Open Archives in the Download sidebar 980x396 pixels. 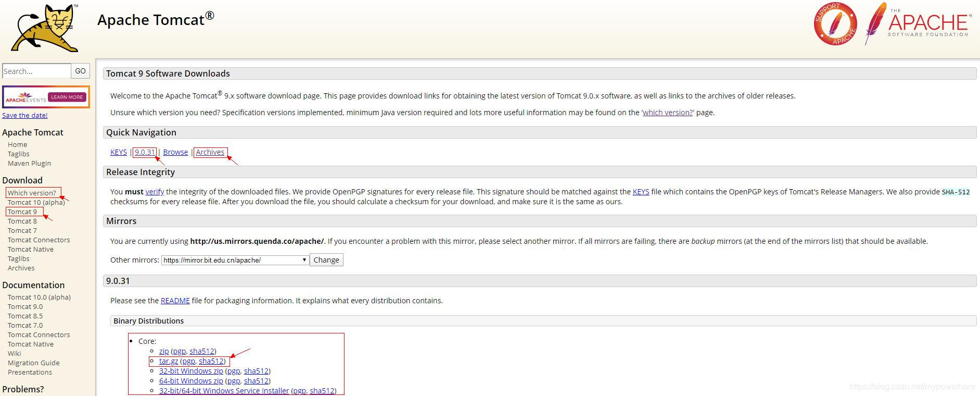point(21,268)
